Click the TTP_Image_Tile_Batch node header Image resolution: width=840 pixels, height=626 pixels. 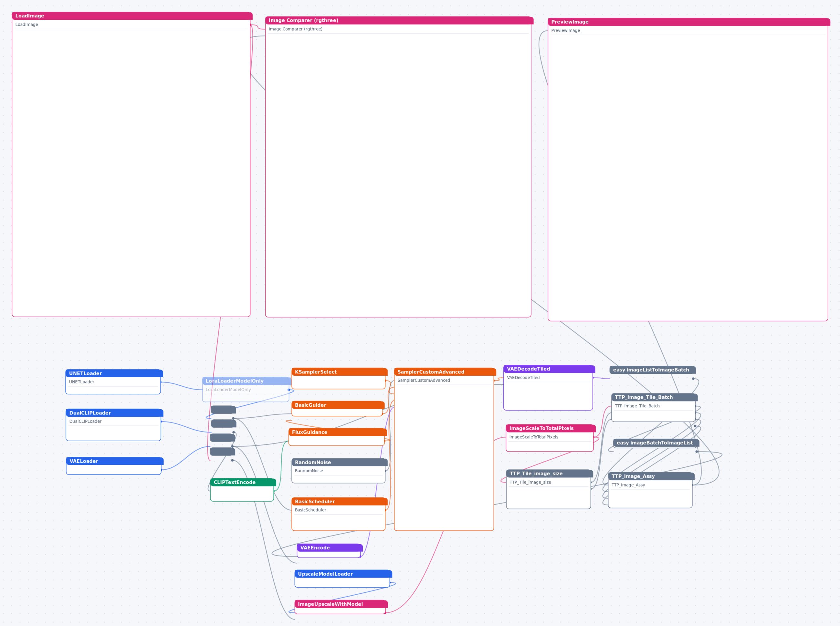(655, 397)
